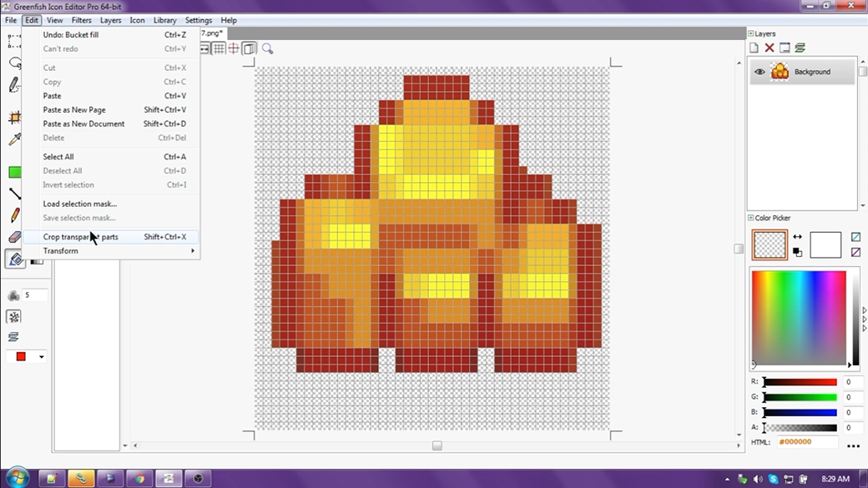Expand the Transform submenu

click(61, 250)
